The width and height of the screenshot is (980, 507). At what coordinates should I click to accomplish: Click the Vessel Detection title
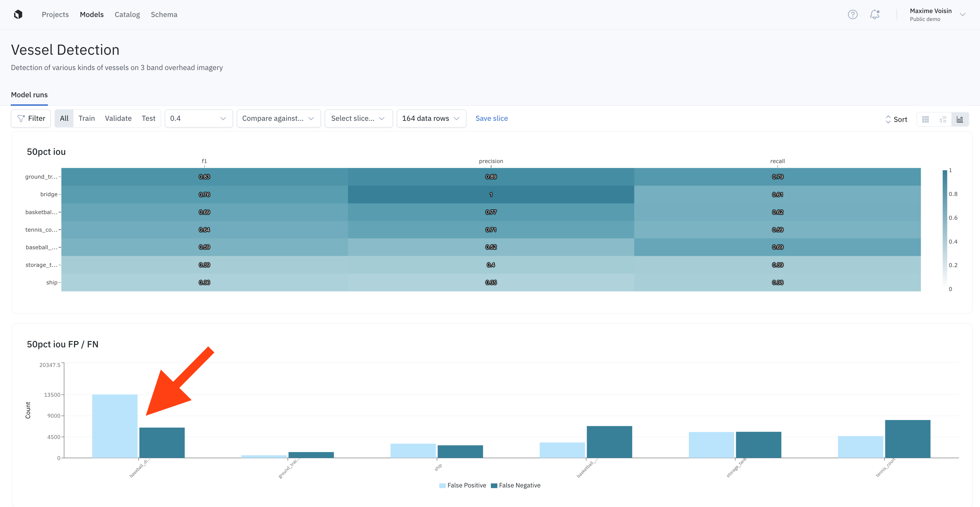[x=65, y=50]
